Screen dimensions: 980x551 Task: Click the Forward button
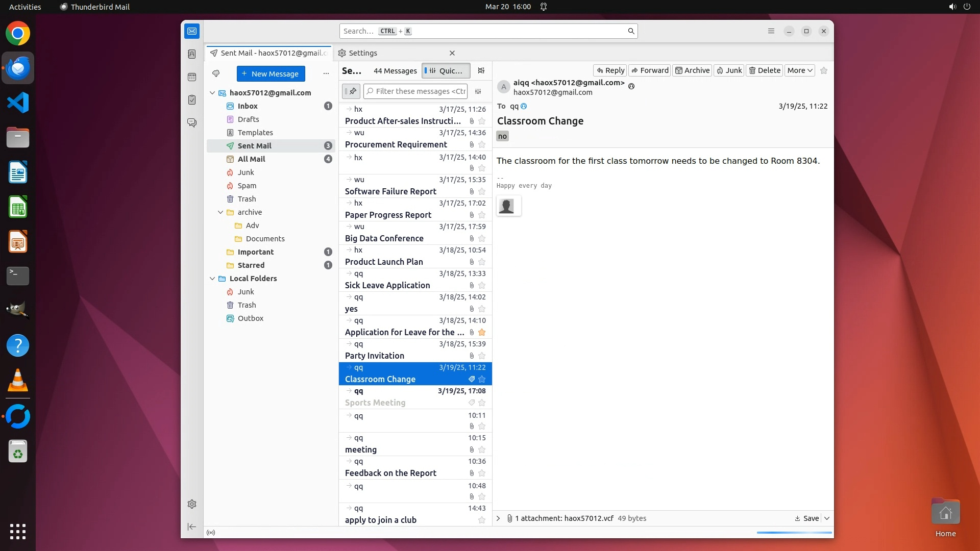[649, 70]
